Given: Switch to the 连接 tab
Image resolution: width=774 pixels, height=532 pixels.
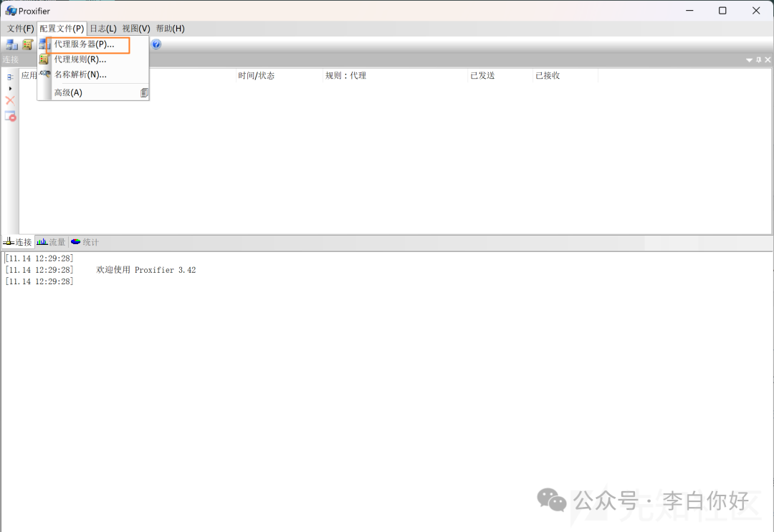Looking at the screenshot, I should pos(18,242).
